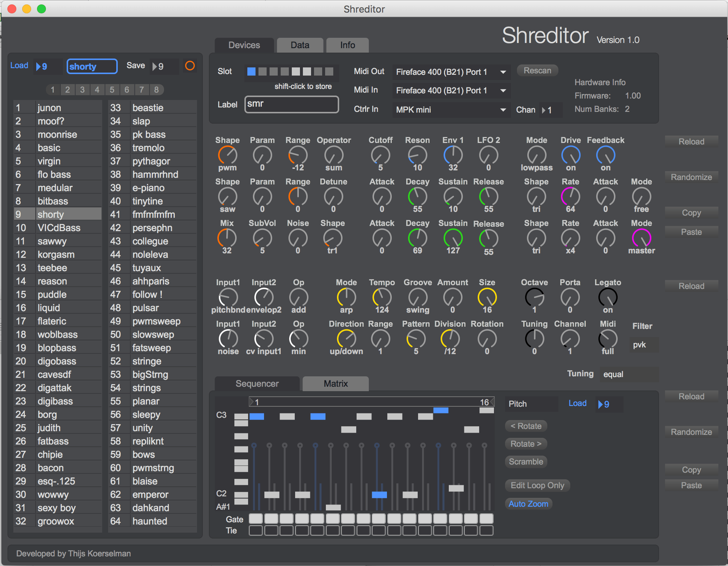Click the Cutoff filter knob
This screenshot has height=566, width=728.
(x=380, y=155)
